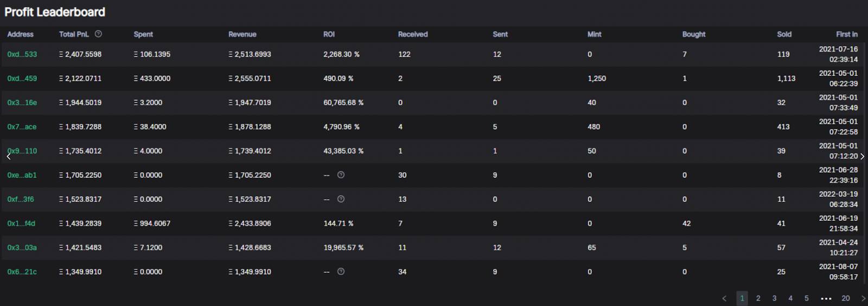The image size is (868, 306).
Task: Open wallet 0x1...f4d details
Action: click(21, 224)
